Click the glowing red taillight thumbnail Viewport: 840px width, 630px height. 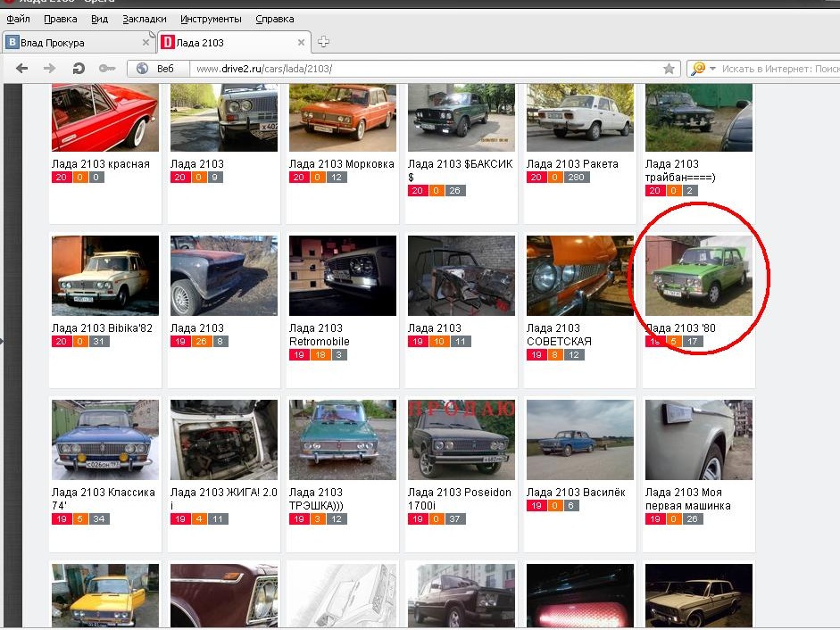coord(580,596)
